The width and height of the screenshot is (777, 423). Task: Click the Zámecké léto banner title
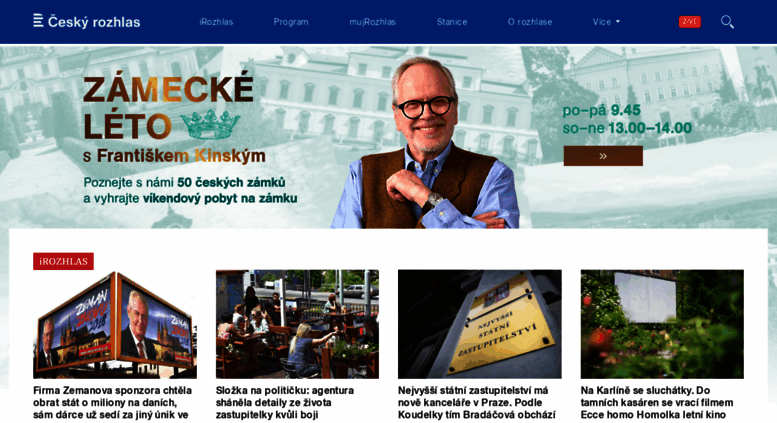click(168, 108)
